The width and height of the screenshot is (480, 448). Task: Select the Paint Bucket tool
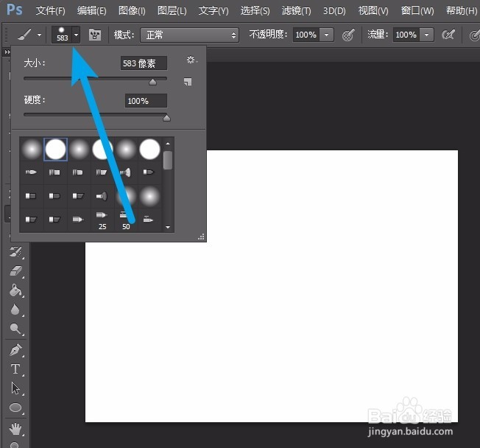15,290
